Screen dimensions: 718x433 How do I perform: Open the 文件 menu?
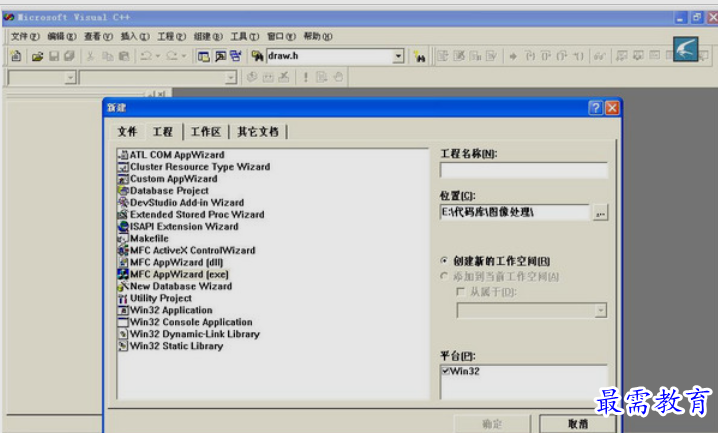[x=25, y=36]
